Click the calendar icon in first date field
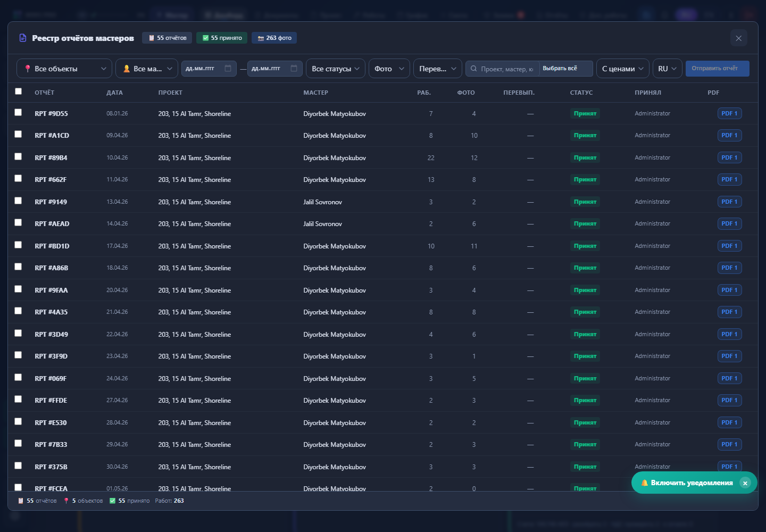Image resolution: width=766 pixels, height=532 pixels. [x=228, y=69]
